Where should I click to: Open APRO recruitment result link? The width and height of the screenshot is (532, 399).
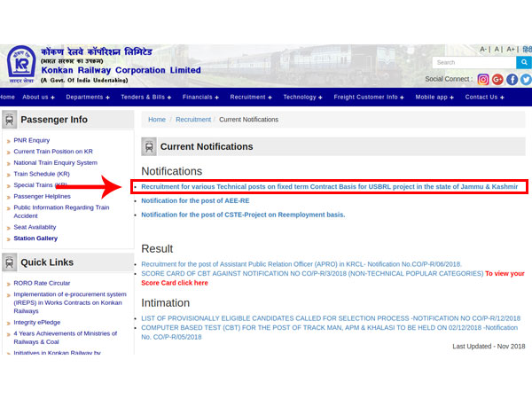coord(301,264)
